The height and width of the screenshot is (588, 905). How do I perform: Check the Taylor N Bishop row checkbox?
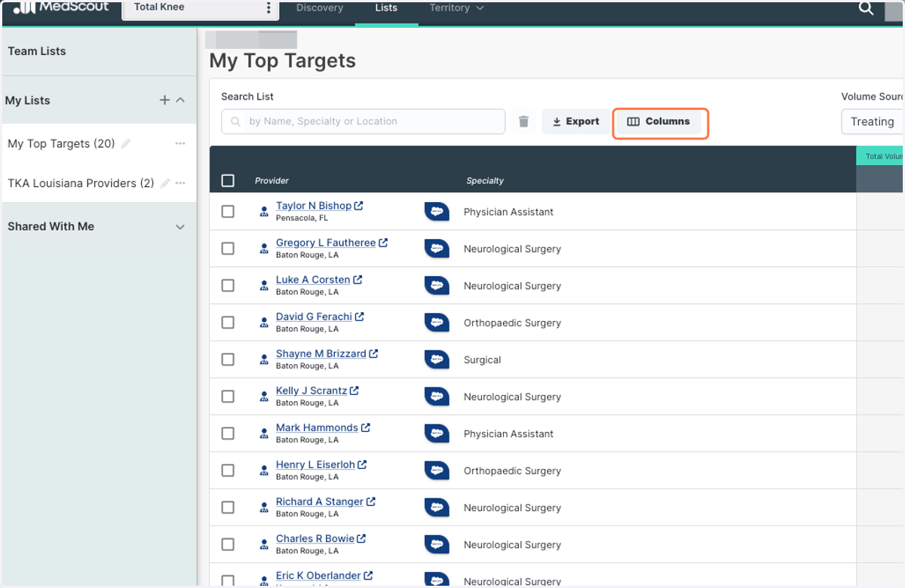tap(228, 212)
